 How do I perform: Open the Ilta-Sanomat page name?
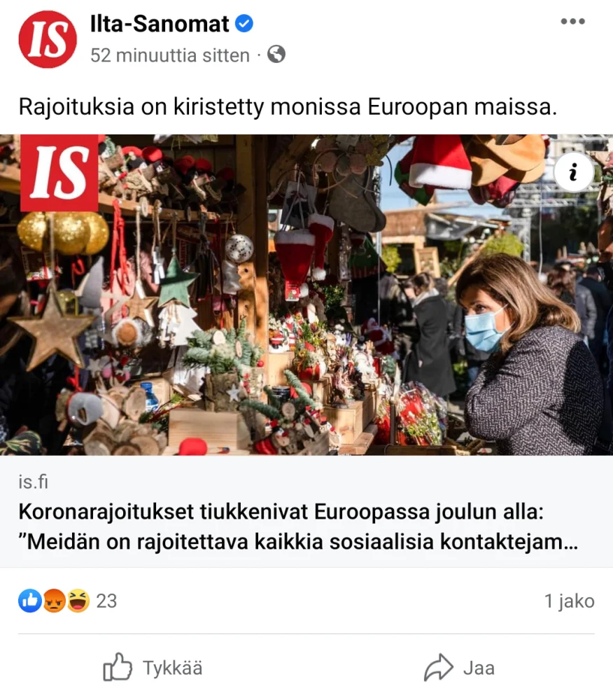[160, 23]
